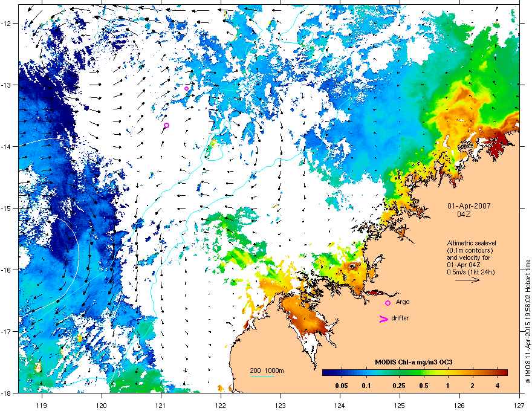Viewport: 532px width, 411px height.
Task: Click the longitude axis label '121'
Action: click(x=161, y=405)
